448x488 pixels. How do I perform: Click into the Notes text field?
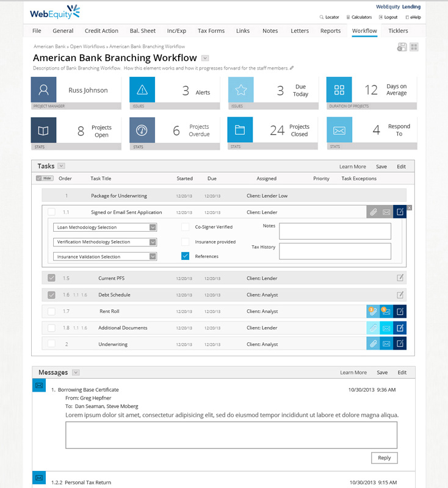pyautogui.click(x=334, y=231)
